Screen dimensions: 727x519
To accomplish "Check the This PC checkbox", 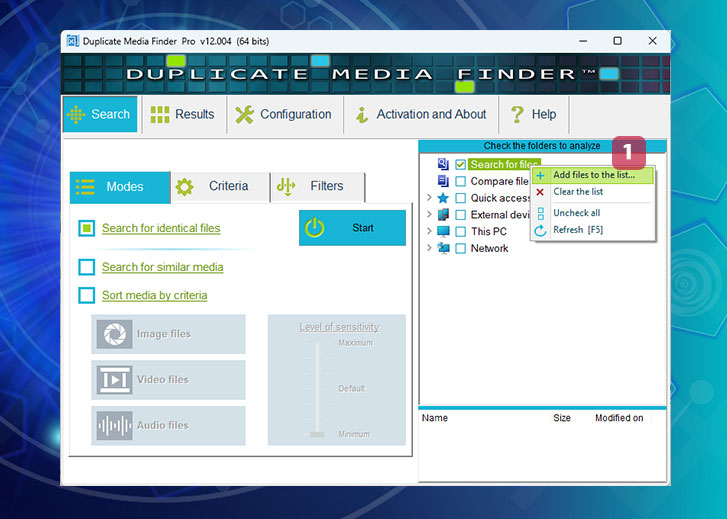I will (460, 231).
